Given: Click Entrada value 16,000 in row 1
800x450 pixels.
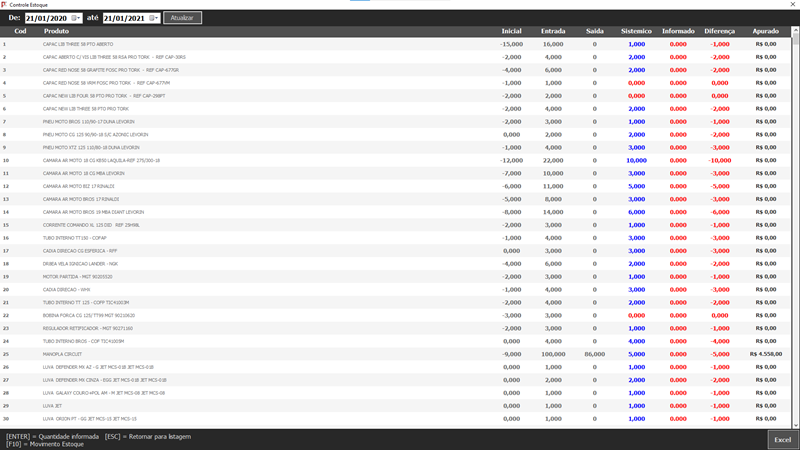Looking at the screenshot, I should [x=553, y=44].
